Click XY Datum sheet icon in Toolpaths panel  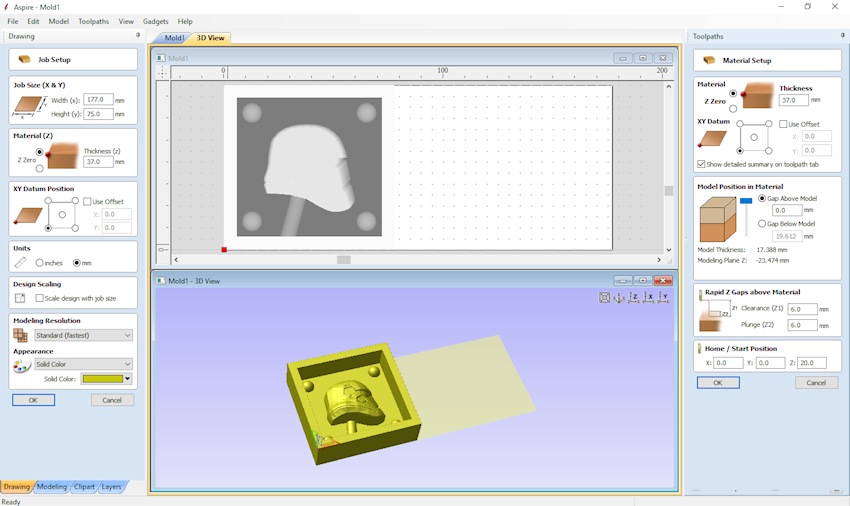[712, 139]
